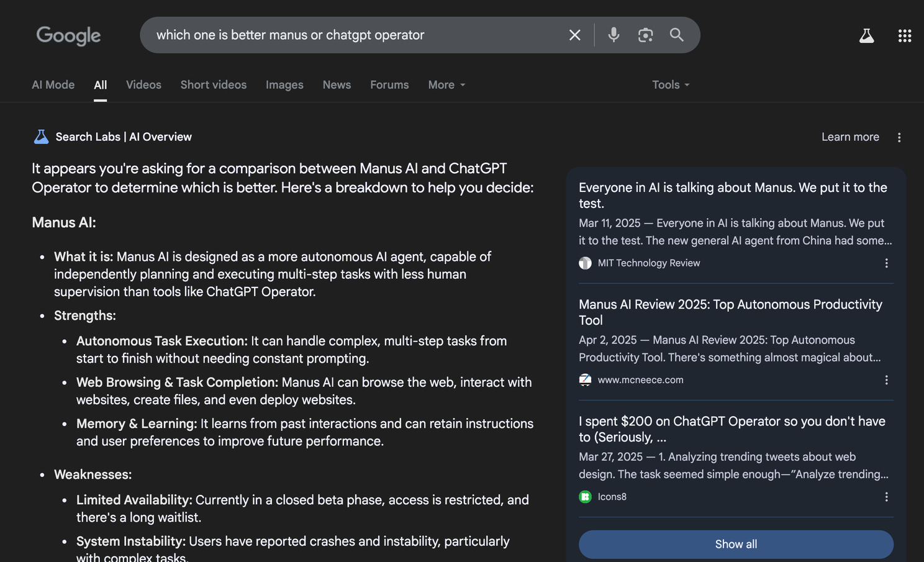Click 'Web Browsing & Task Completion:' text
Screen dimensions: 924x562
point(177,383)
